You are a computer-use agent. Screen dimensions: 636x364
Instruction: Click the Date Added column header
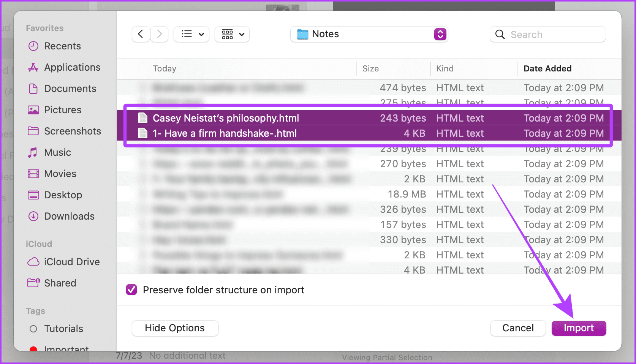pyautogui.click(x=547, y=68)
